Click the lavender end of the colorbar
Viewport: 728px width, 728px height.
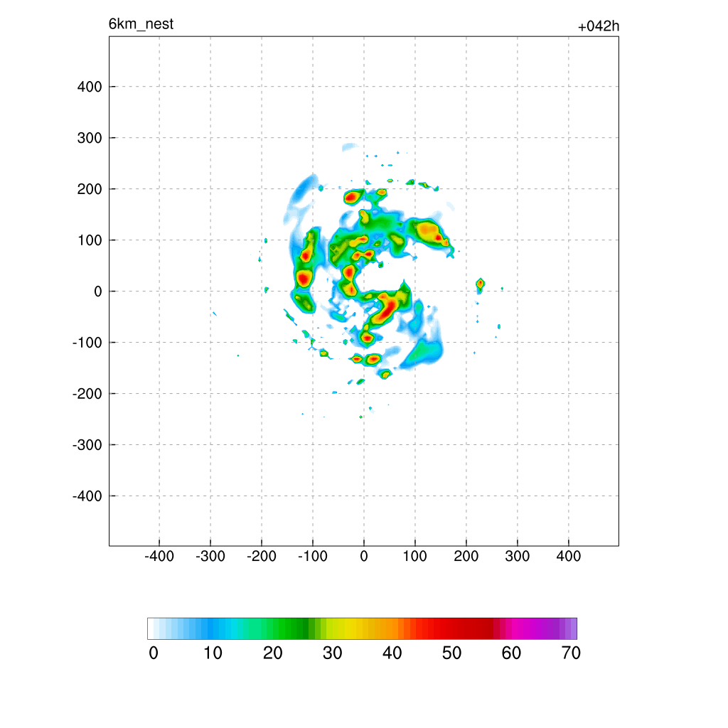[x=574, y=628]
